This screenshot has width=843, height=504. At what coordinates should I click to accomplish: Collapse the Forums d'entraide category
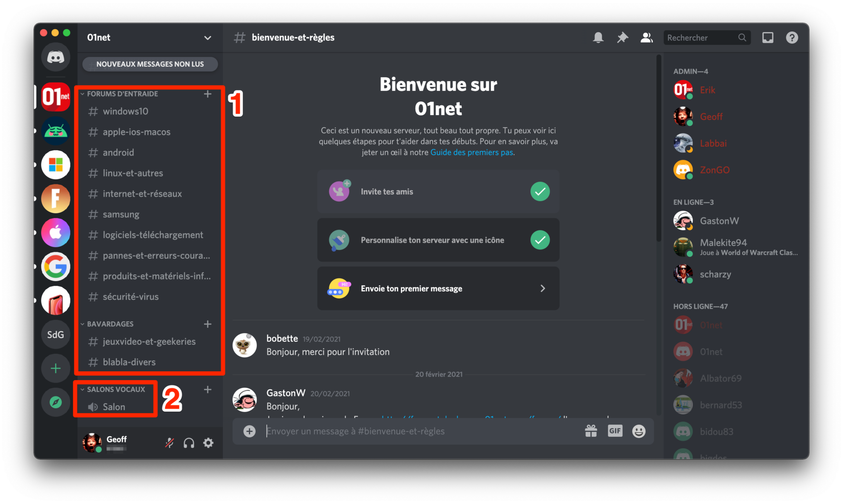[x=119, y=94]
